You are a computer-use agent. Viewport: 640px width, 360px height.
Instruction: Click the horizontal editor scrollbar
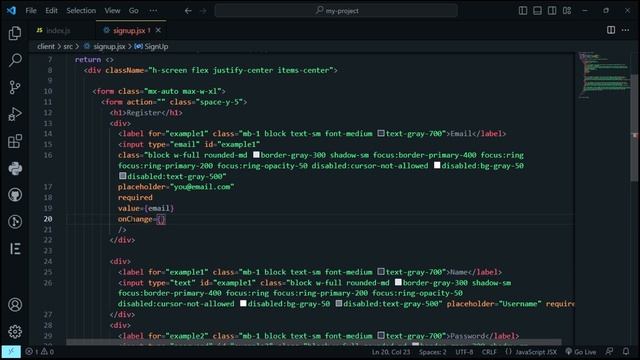(313, 342)
